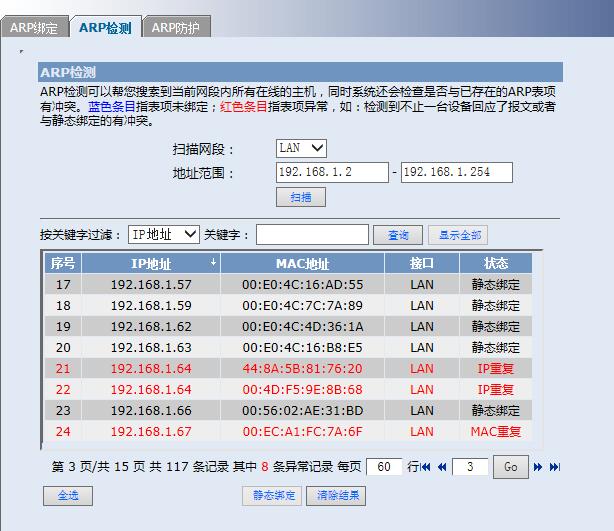The image size is (614, 531).
Task: Click the 静态绑定 button below the table
Action: tap(272, 496)
